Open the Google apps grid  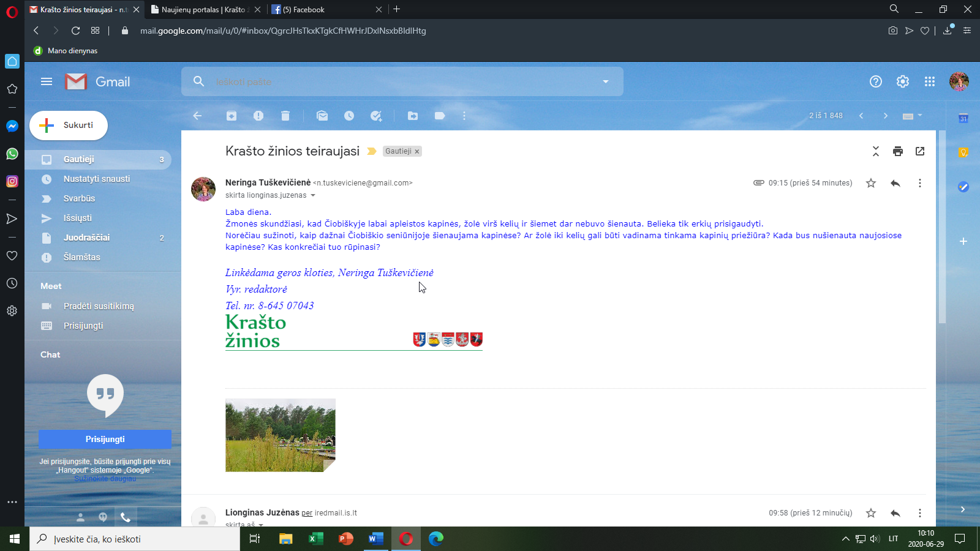coord(930,81)
